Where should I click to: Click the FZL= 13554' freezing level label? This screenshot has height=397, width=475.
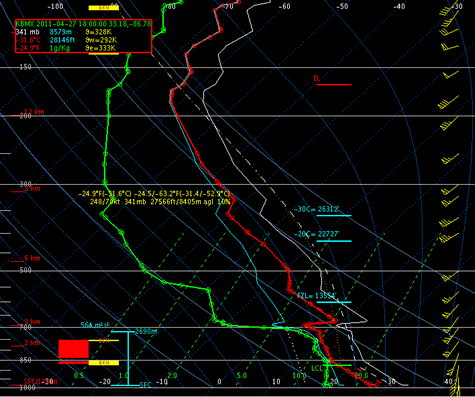pos(317,296)
